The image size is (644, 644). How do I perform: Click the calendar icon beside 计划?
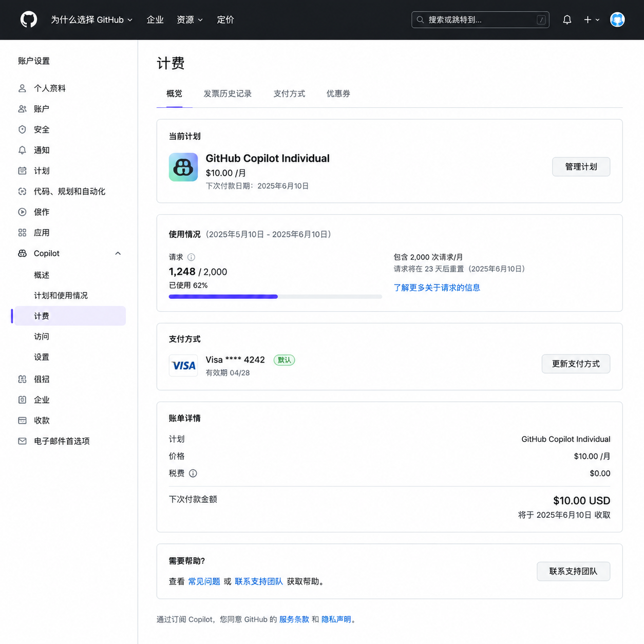point(22,171)
